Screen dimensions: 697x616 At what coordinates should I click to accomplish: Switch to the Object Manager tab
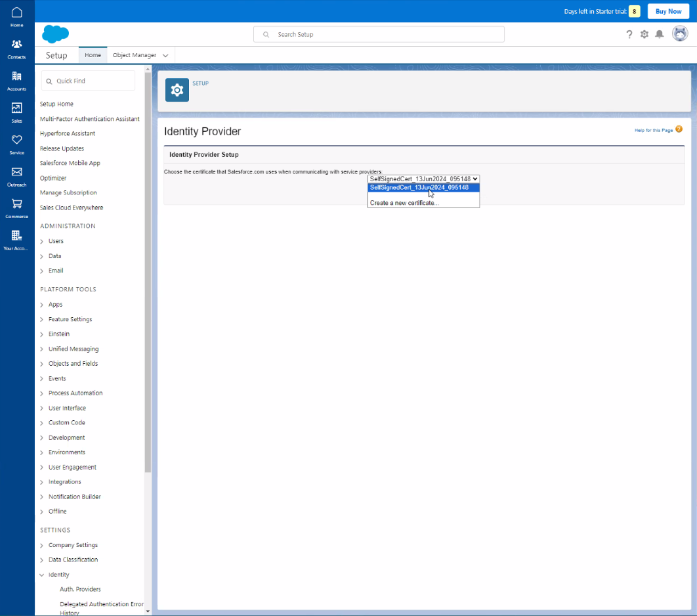135,55
